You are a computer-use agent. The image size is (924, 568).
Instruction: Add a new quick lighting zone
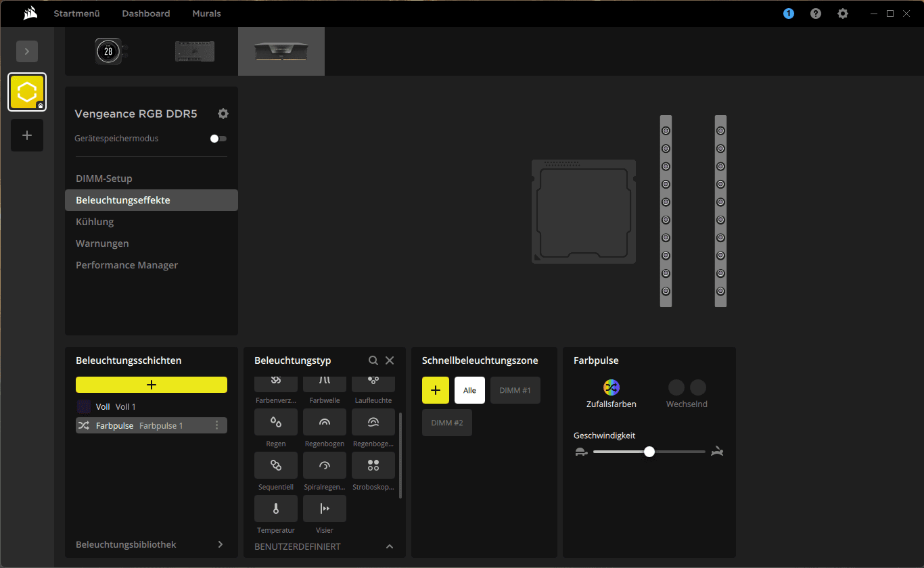436,390
